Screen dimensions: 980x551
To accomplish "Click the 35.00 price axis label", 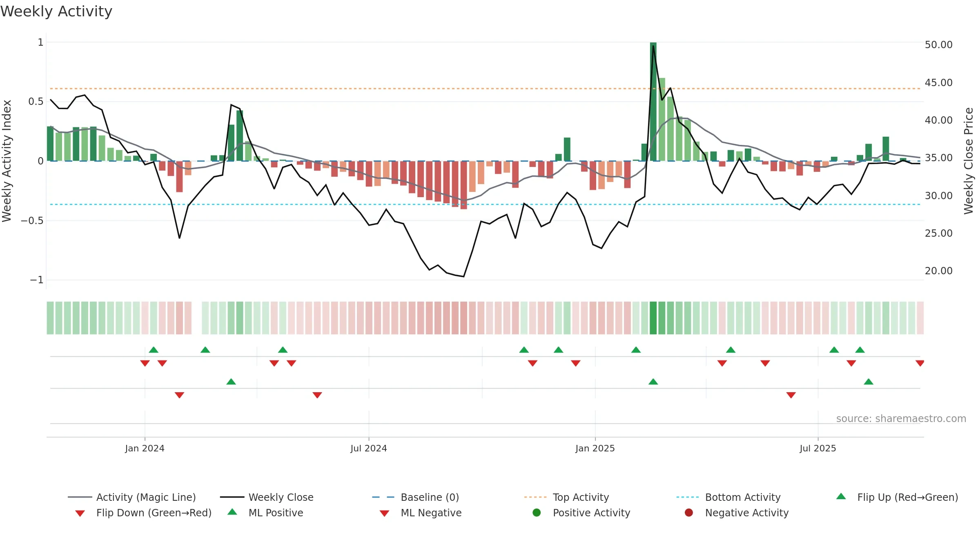I will 938,158.
